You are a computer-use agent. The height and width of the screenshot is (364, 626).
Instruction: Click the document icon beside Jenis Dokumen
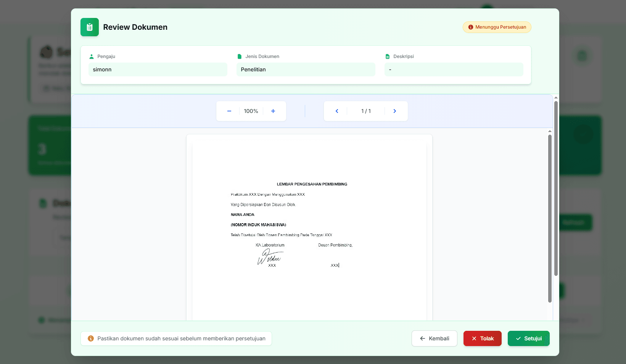point(239,56)
